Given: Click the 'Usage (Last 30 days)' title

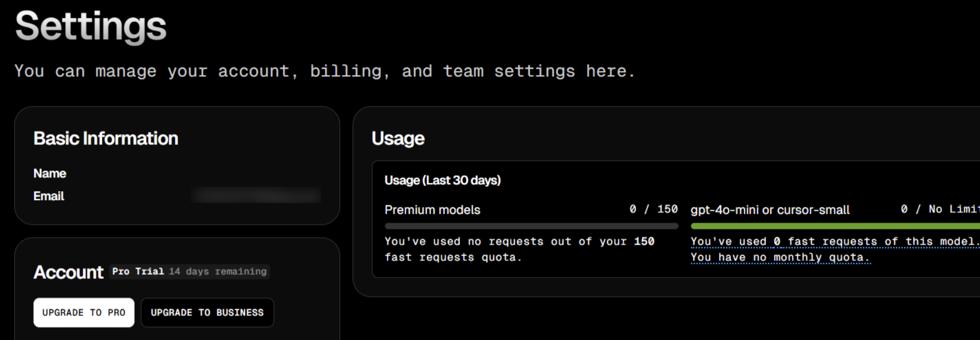Looking at the screenshot, I should pyautogui.click(x=442, y=180).
